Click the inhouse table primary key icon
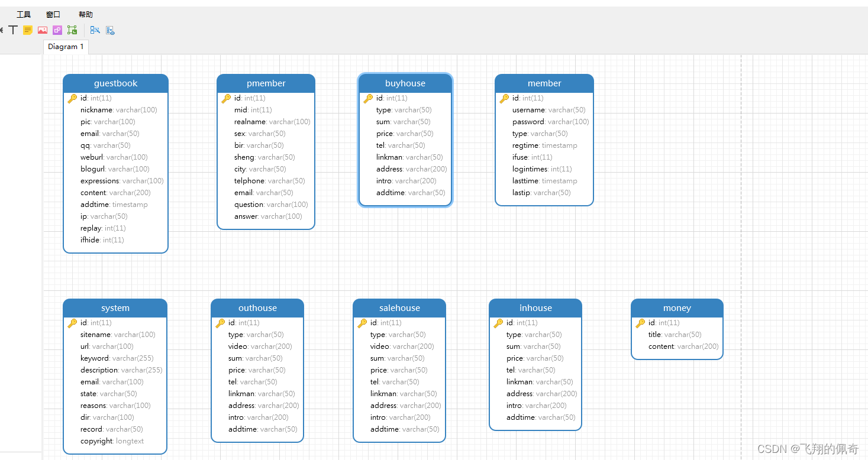Viewport: 868px width, 460px height. pos(498,323)
